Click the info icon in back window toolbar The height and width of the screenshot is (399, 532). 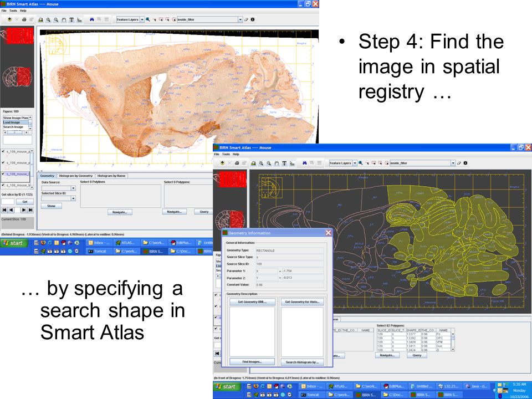coord(253,20)
